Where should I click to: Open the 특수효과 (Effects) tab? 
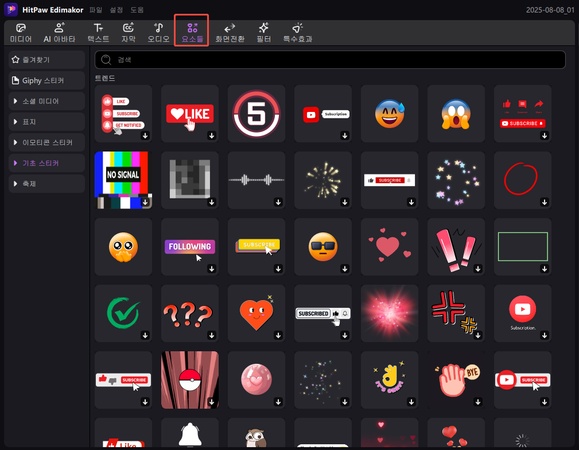point(298,32)
